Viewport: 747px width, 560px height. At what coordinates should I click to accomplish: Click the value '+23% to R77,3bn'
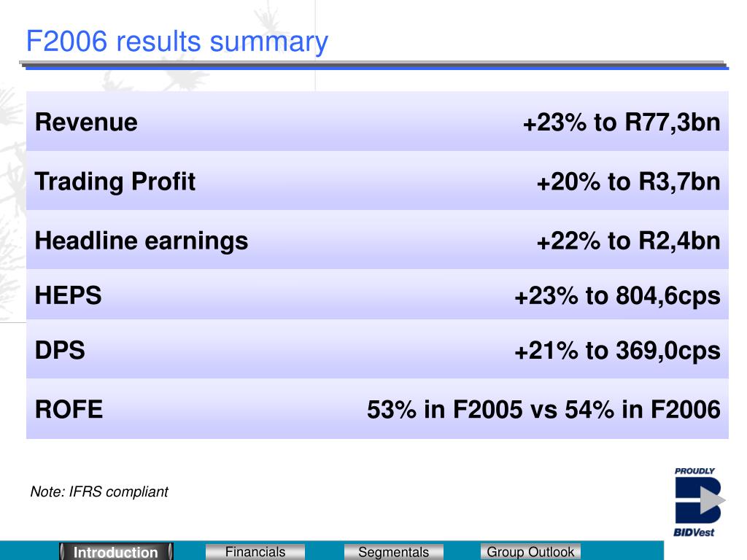pos(622,122)
